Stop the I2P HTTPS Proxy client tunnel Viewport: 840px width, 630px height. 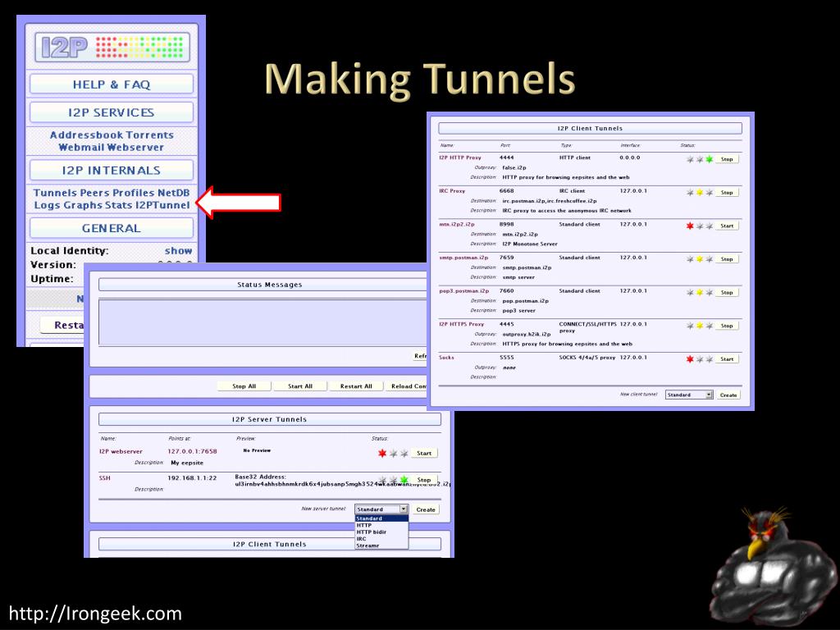pyautogui.click(x=727, y=326)
